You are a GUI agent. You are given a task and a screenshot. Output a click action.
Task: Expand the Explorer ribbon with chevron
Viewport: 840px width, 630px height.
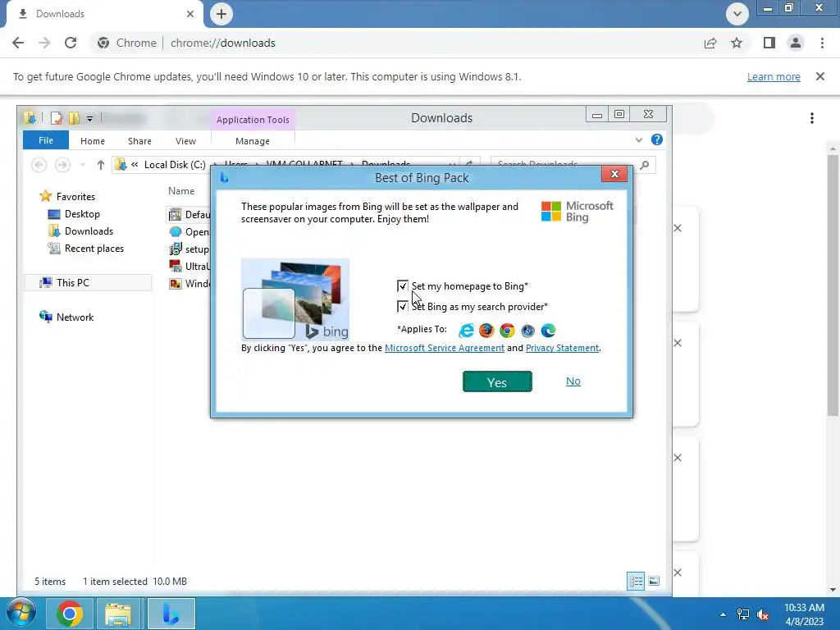point(638,139)
